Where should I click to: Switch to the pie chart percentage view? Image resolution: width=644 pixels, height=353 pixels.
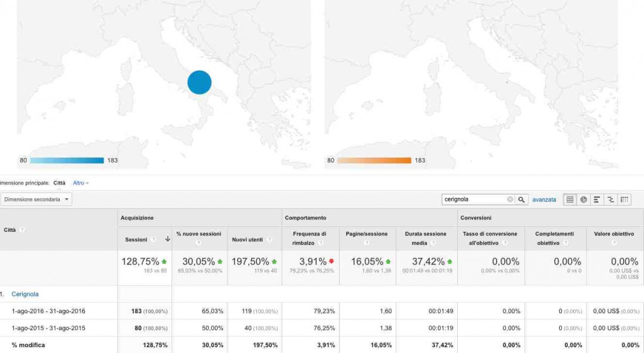[x=584, y=200]
